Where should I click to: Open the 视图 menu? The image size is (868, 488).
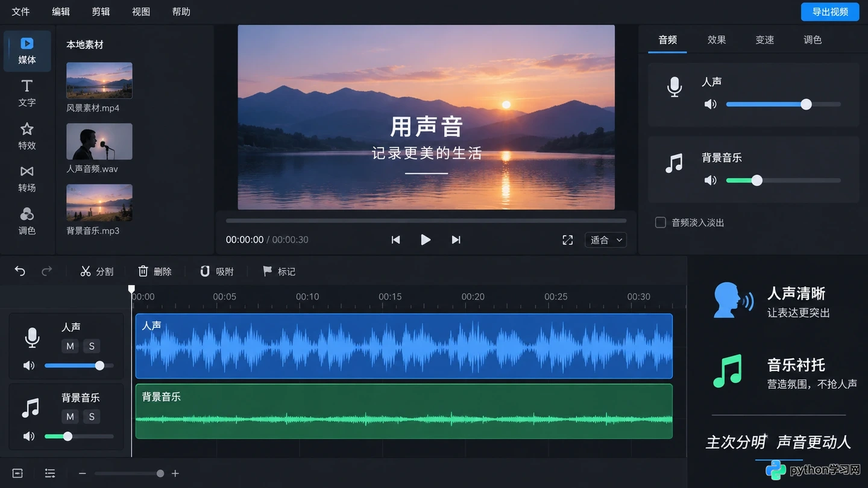141,11
